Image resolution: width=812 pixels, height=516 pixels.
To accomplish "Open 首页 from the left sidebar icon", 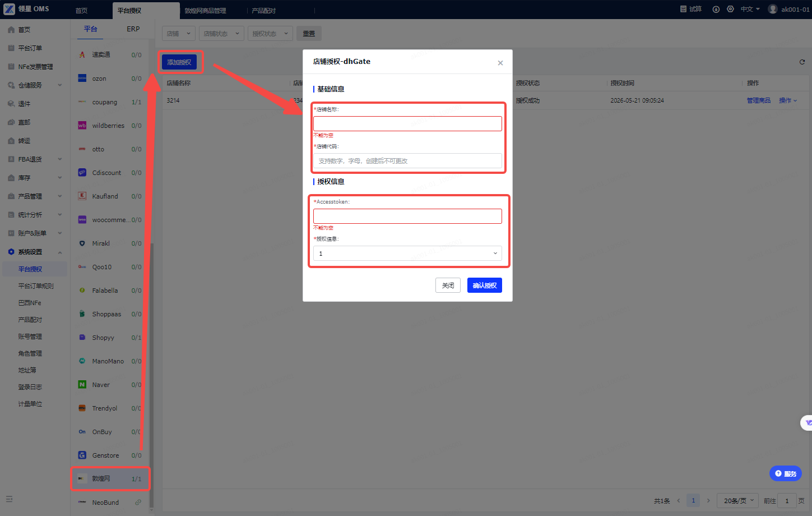I will pyautogui.click(x=11, y=30).
